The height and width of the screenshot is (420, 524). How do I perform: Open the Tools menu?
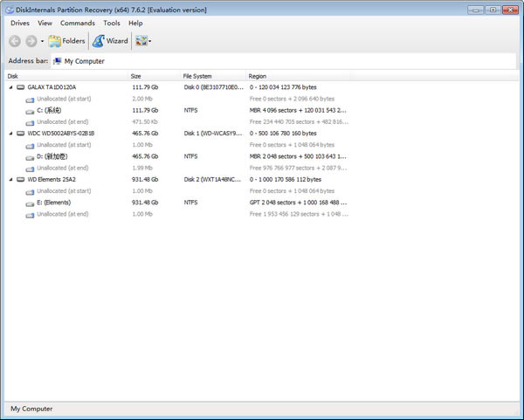click(112, 23)
